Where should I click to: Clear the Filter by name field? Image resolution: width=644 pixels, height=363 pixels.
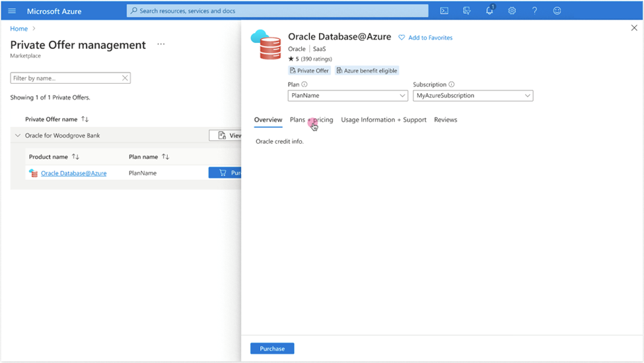coord(125,78)
